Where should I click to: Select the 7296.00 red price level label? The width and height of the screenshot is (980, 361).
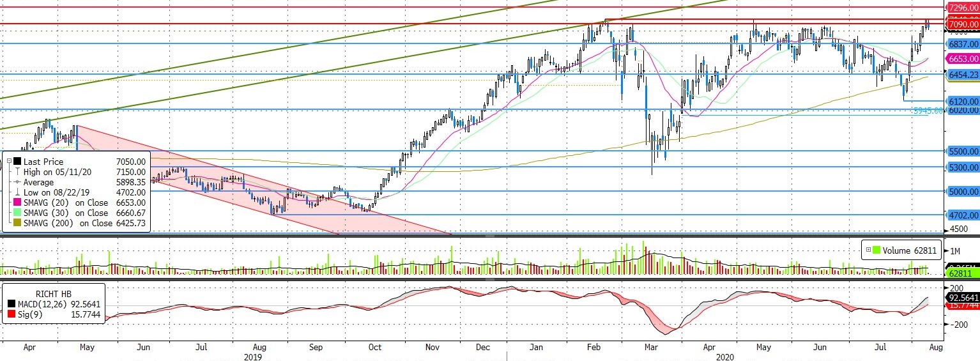pyautogui.click(x=963, y=8)
